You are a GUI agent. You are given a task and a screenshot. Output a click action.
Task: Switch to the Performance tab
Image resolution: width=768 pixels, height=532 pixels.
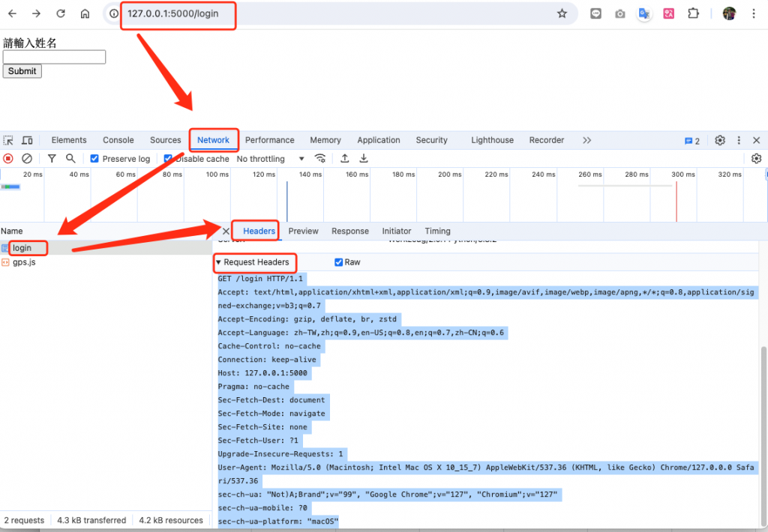[270, 140]
